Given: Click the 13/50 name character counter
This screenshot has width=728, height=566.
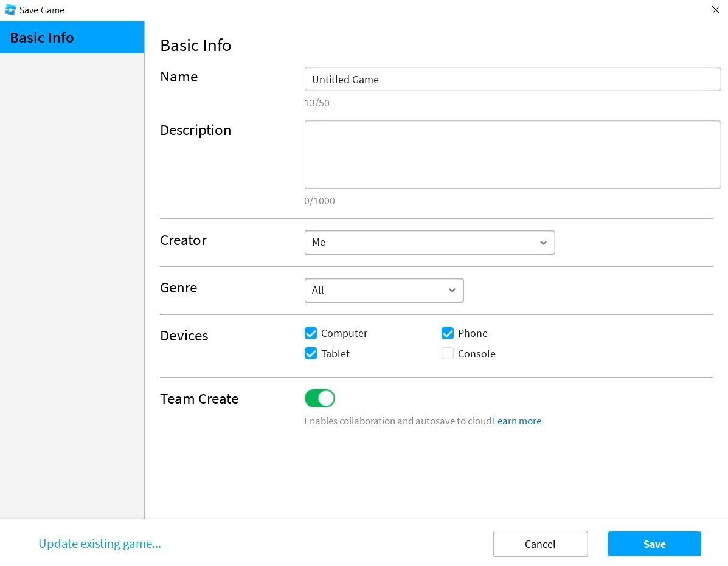Looking at the screenshot, I should click(x=317, y=103).
